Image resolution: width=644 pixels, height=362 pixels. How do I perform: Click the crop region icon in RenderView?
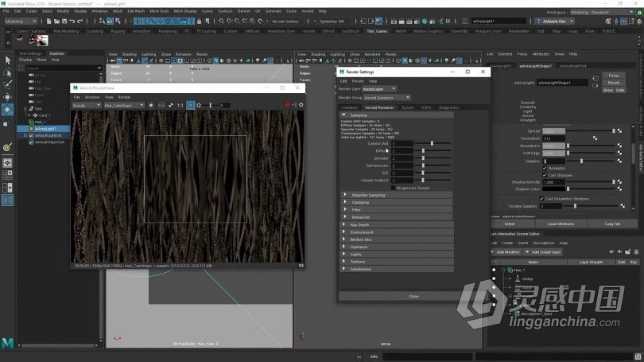click(191, 106)
